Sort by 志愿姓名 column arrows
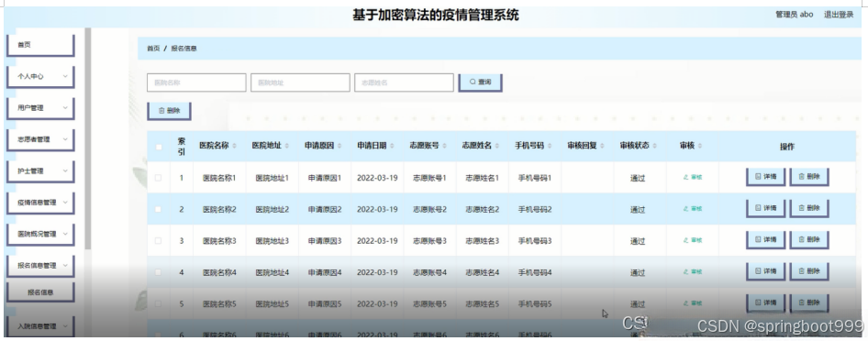This screenshot has height=341, width=868. point(497,146)
